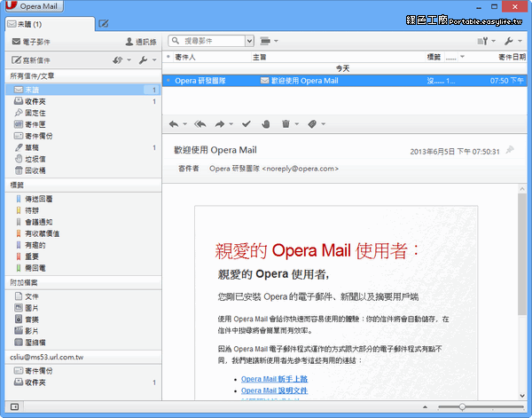Select the 會議通知 gray label
This screenshot has height=418, width=532.
click(82, 222)
